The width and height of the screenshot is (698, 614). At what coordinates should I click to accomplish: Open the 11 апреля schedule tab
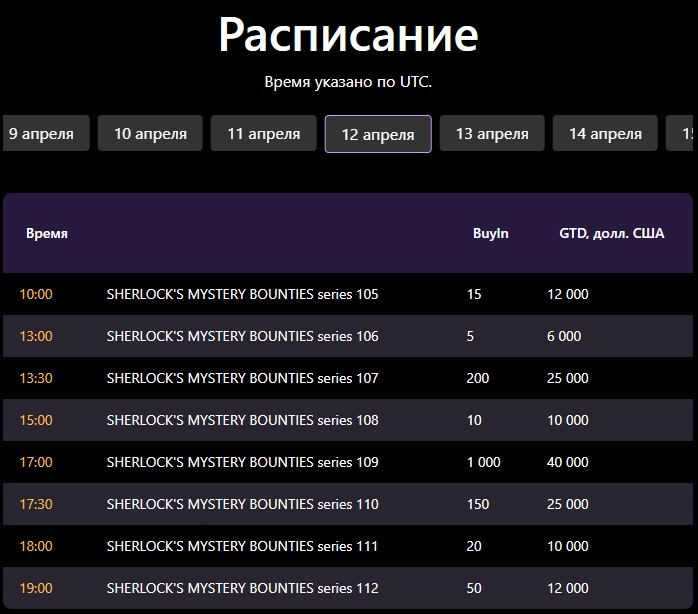pos(263,133)
